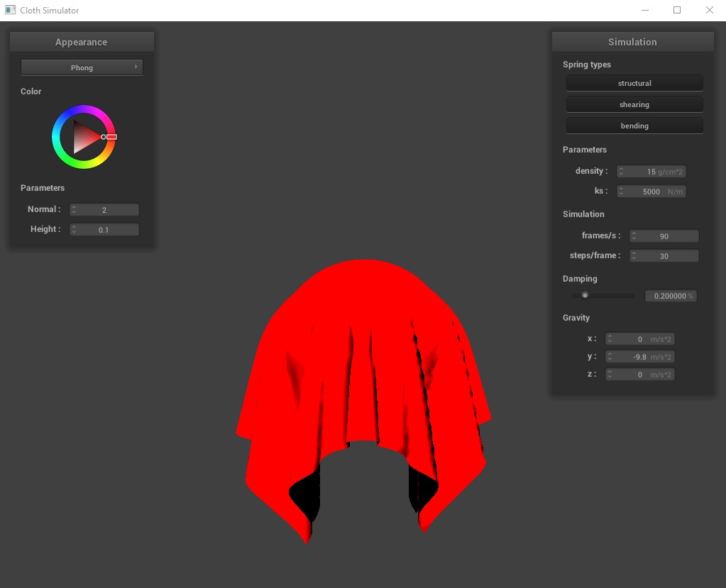Click the Height field stepper arrows
This screenshot has height=588, width=726.
click(74, 230)
